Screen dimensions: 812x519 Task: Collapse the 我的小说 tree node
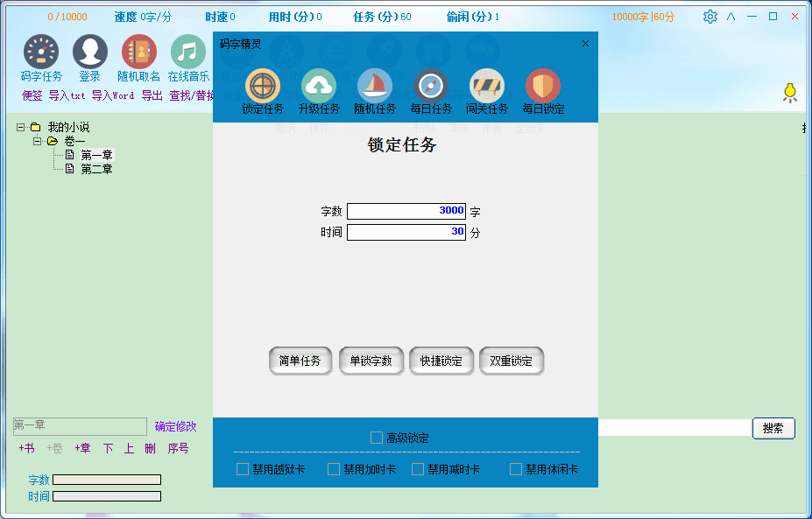[20, 127]
